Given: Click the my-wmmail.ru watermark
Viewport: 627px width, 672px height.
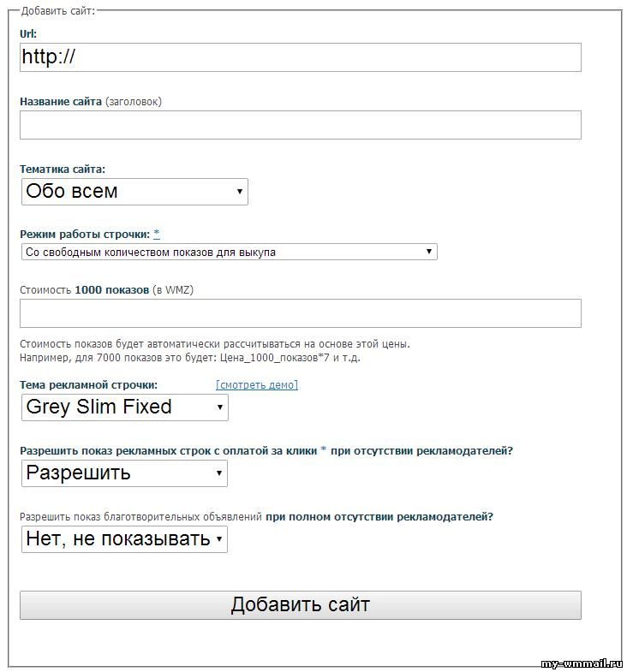Looking at the screenshot, I should 582,663.
